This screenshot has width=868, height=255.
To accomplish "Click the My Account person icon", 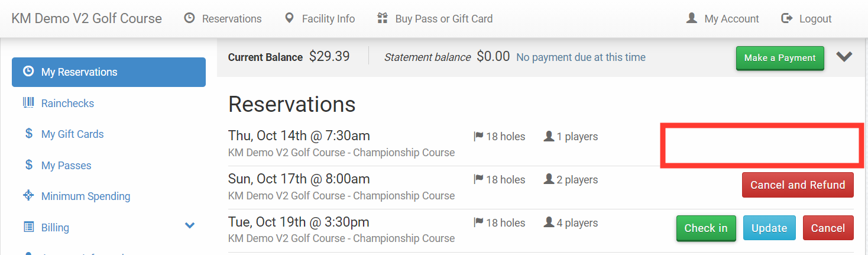I will tap(691, 18).
